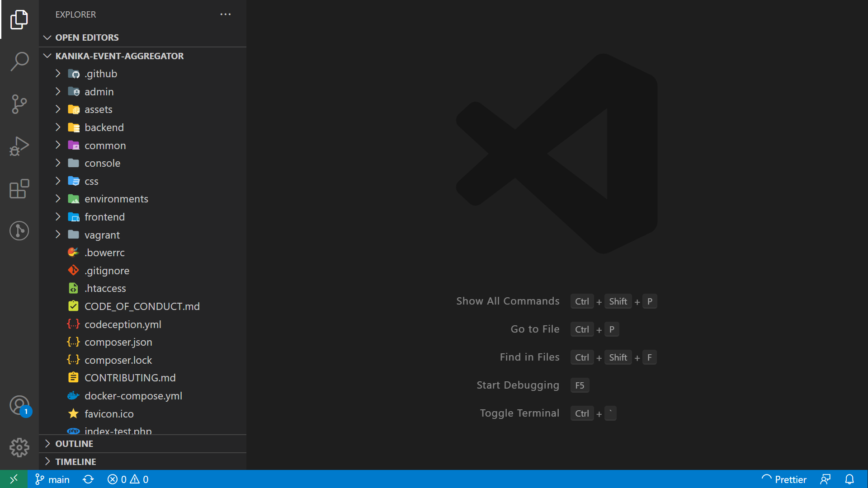The width and height of the screenshot is (868, 488).
Task: Expand the admin folder
Action: tap(143, 92)
